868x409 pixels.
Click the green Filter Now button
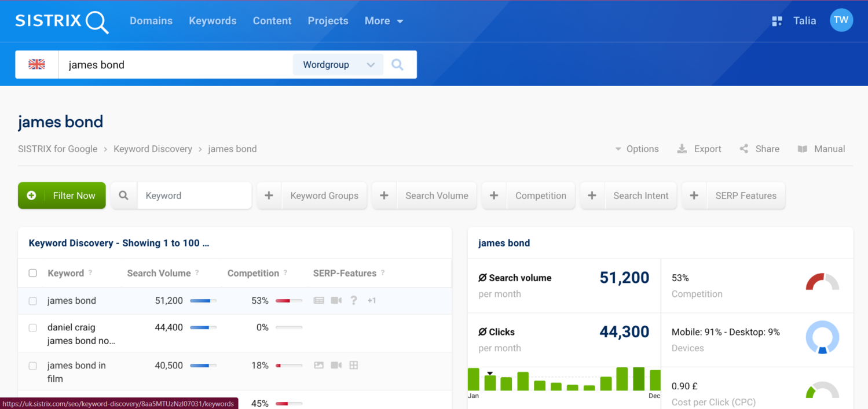tap(61, 196)
